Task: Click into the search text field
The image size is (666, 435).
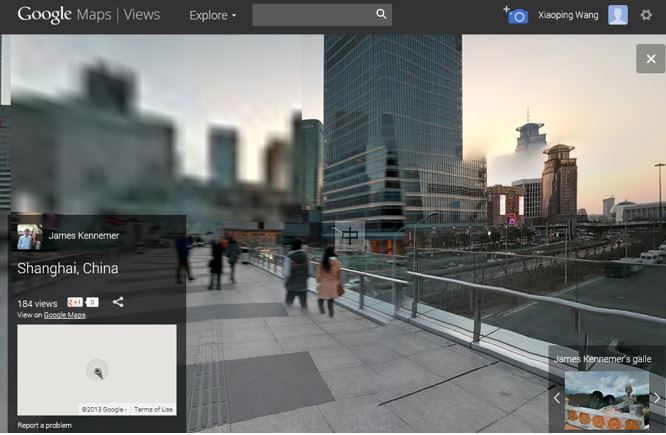Action: click(312, 15)
